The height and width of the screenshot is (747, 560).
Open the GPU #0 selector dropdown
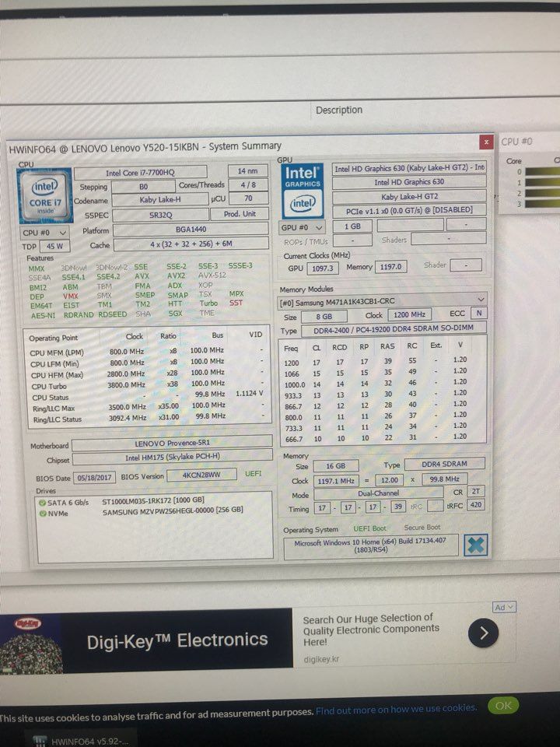tap(303, 228)
